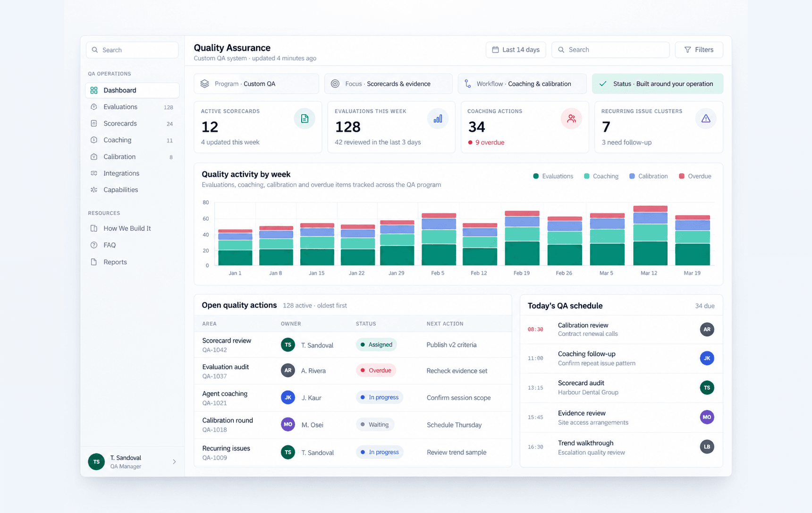
Task: Click LB avatar on Trend walkthrough
Action: point(707,447)
